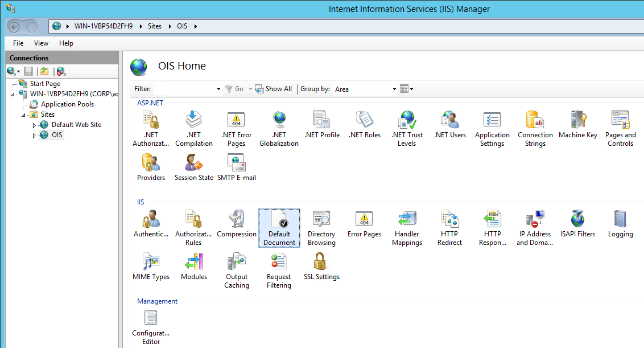The height and width of the screenshot is (348, 644).
Task: Open ISAPI Filters feature
Action: [x=578, y=224]
